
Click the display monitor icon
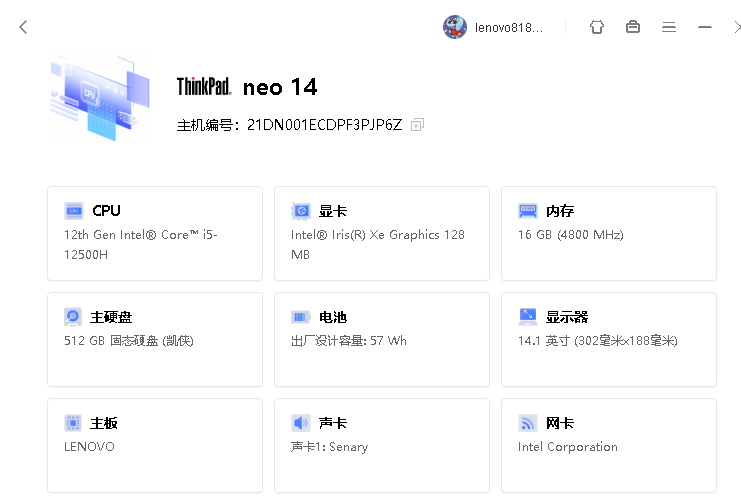point(527,316)
